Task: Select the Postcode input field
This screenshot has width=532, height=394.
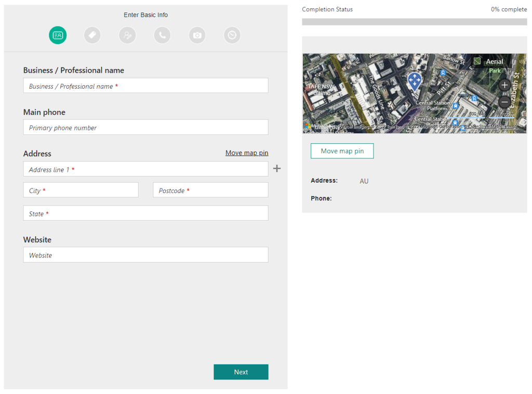Action: (210, 189)
